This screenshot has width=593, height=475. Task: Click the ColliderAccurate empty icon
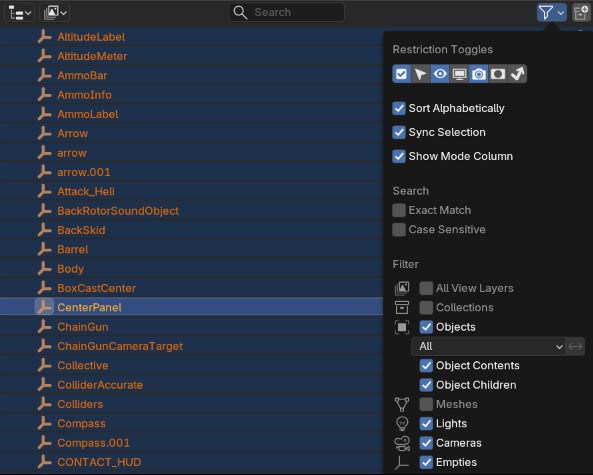(45, 384)
